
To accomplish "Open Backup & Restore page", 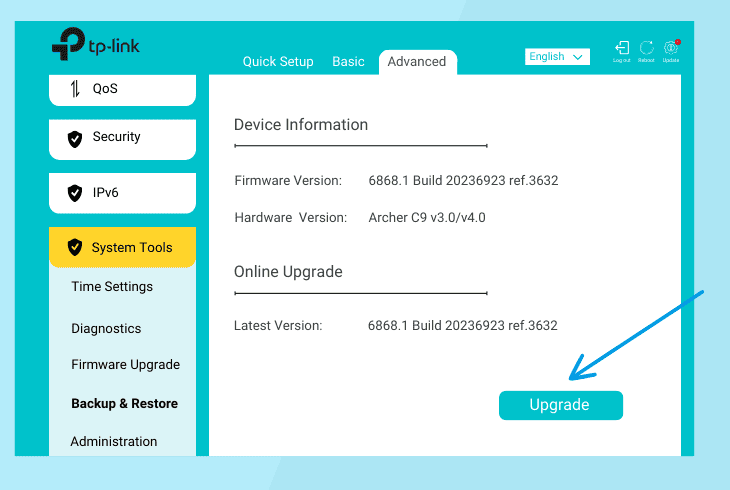I will click(124, 403).
